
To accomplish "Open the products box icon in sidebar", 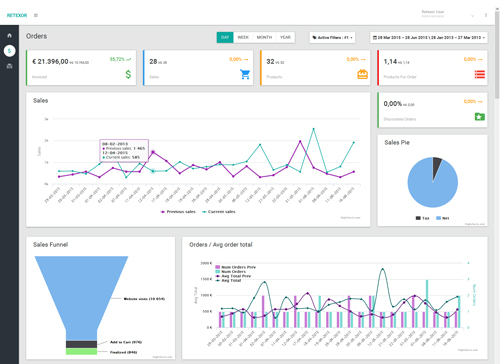I will pyautogui.click(x=9, y=66).
